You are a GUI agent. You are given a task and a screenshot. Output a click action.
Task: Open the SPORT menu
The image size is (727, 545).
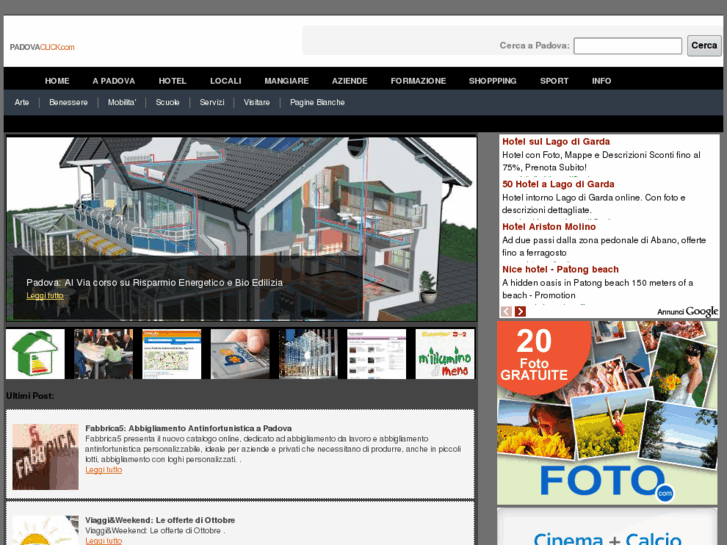[x=554, y=81]
